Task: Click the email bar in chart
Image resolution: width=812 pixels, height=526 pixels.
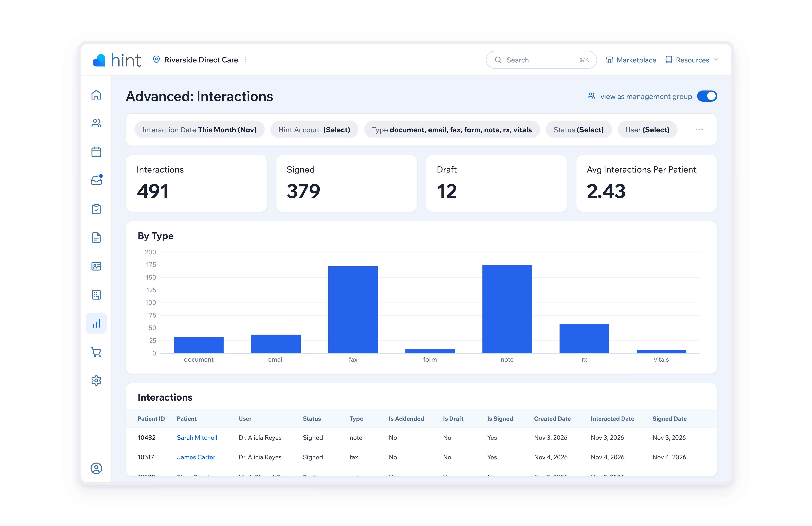Action: click(276, 344)
